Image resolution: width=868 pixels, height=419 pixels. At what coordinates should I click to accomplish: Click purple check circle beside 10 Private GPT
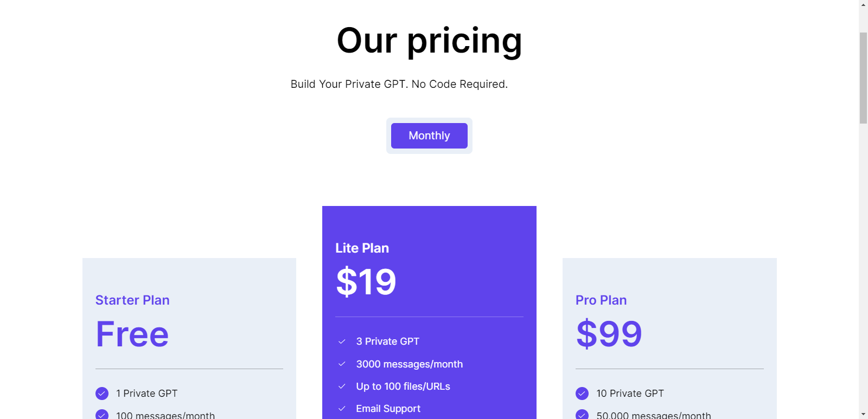582,394
